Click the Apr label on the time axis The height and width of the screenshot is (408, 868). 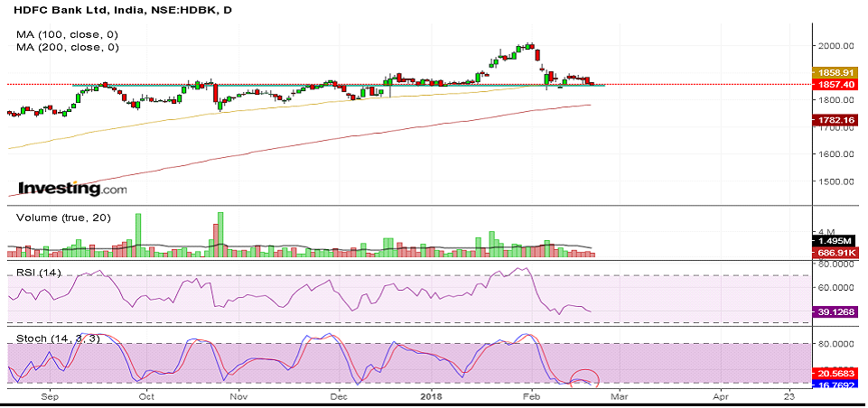click(721, 396)
